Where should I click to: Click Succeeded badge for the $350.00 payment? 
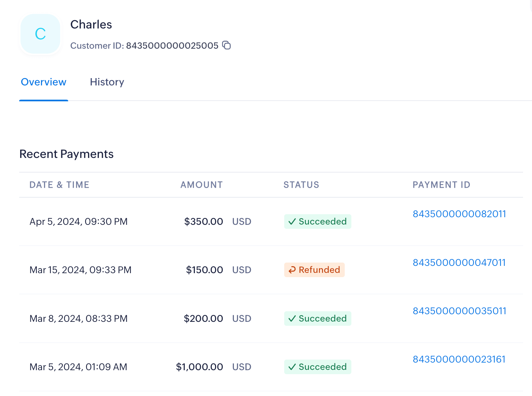(x=318, y=222)
